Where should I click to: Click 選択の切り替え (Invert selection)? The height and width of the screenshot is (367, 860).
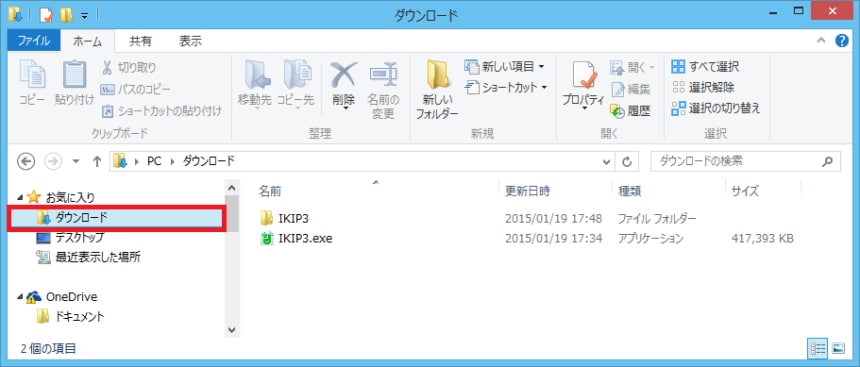point(716,108)
